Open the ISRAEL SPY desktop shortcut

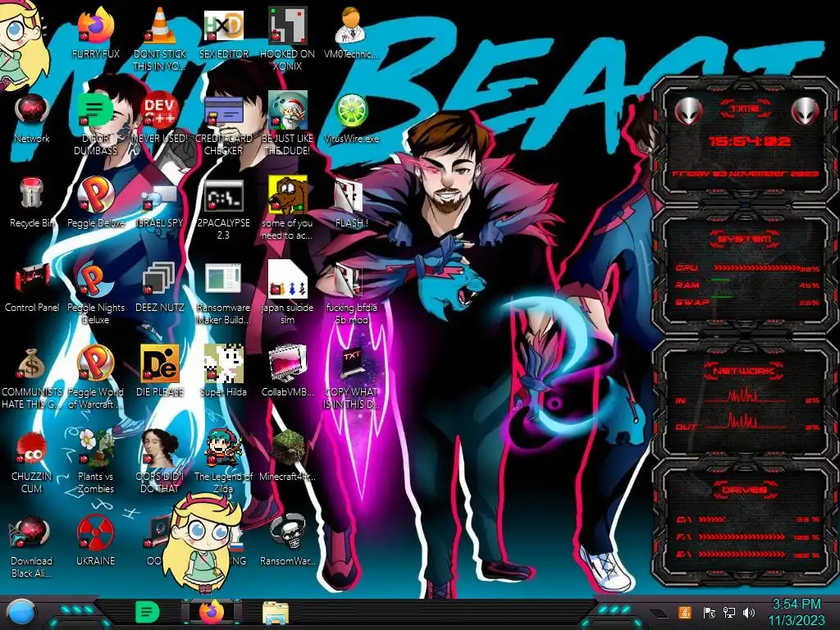tap(160, 197)
